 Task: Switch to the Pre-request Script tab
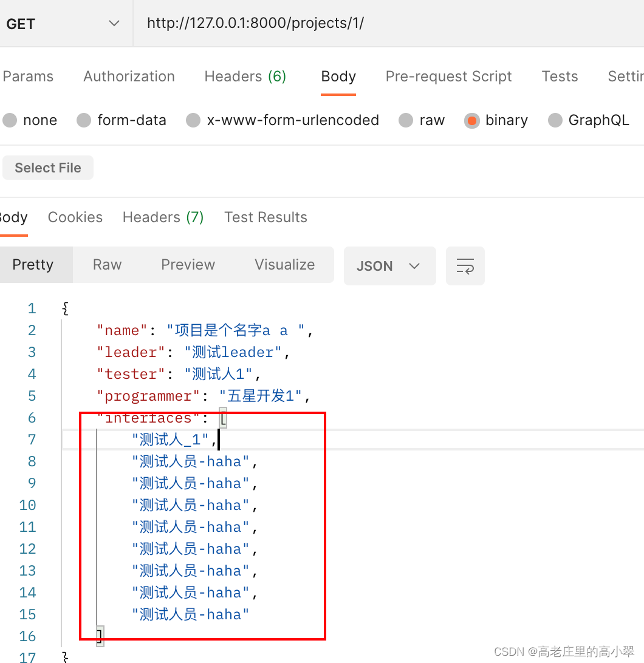point(448,76)
